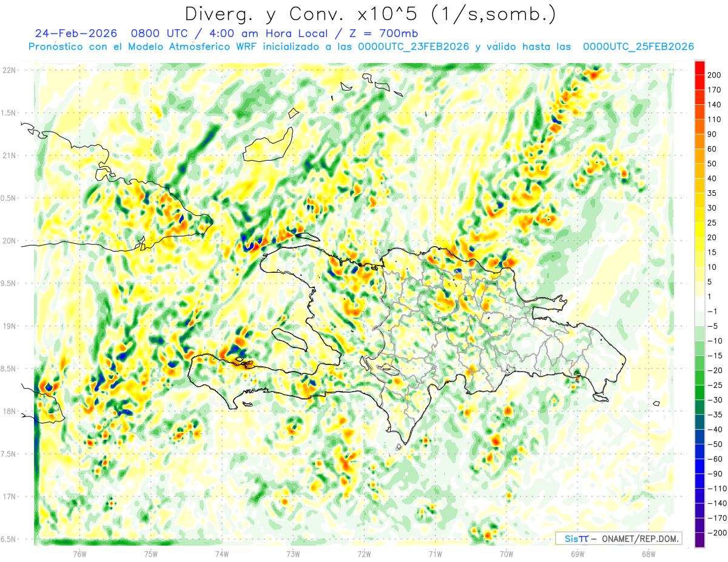Click the '0.5N' latitude label
The height and width of the screenshot is (562, 728).
(8, 198)
